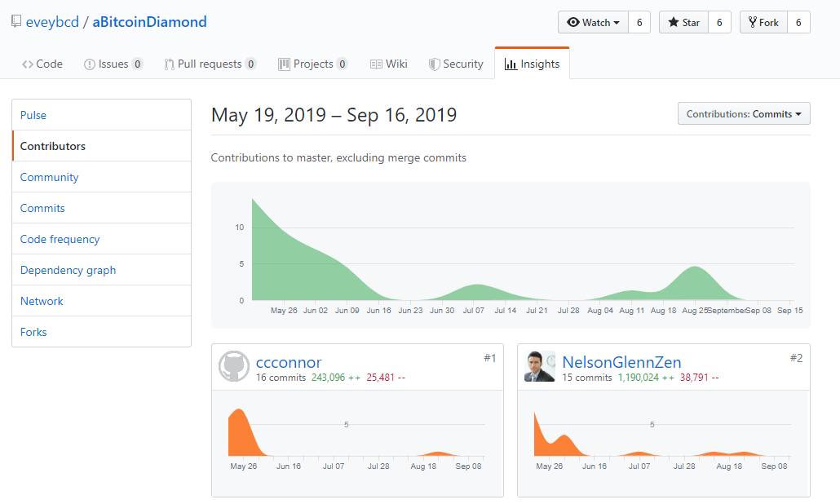Open ccconnor's avatar image
This screenshot has height=504, width=840.
click(x=234, y=366)
